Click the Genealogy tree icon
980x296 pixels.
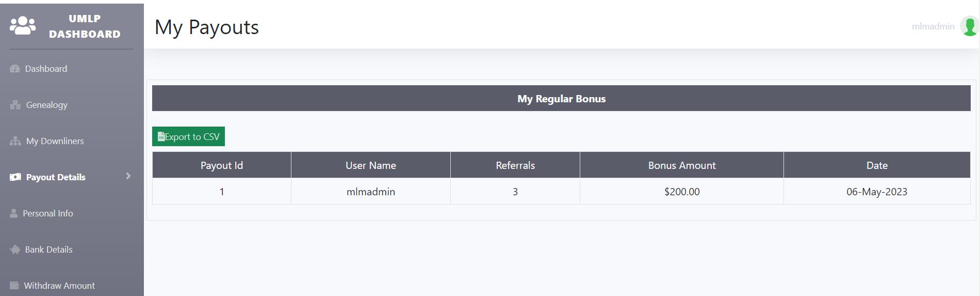click(x=15, y=105)
